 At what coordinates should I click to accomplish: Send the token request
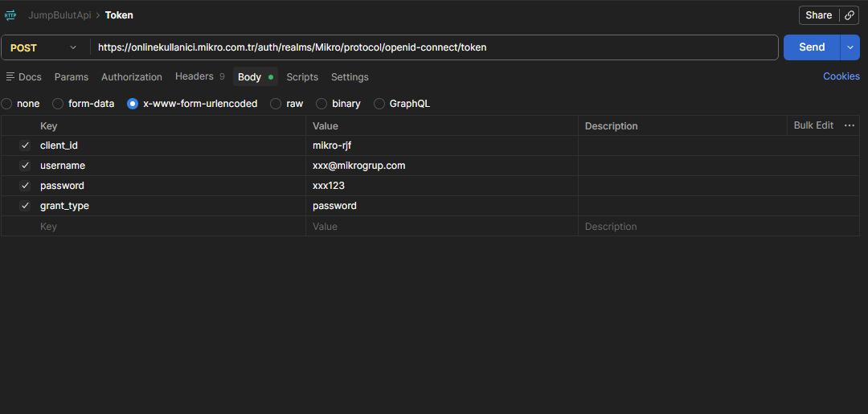click(812, 47)
